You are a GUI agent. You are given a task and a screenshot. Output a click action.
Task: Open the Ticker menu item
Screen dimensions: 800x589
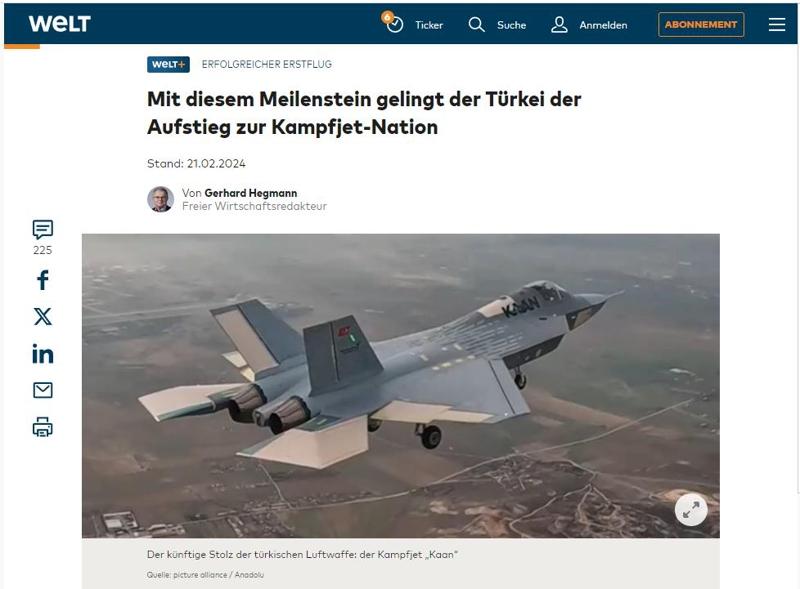pos(429,25)
